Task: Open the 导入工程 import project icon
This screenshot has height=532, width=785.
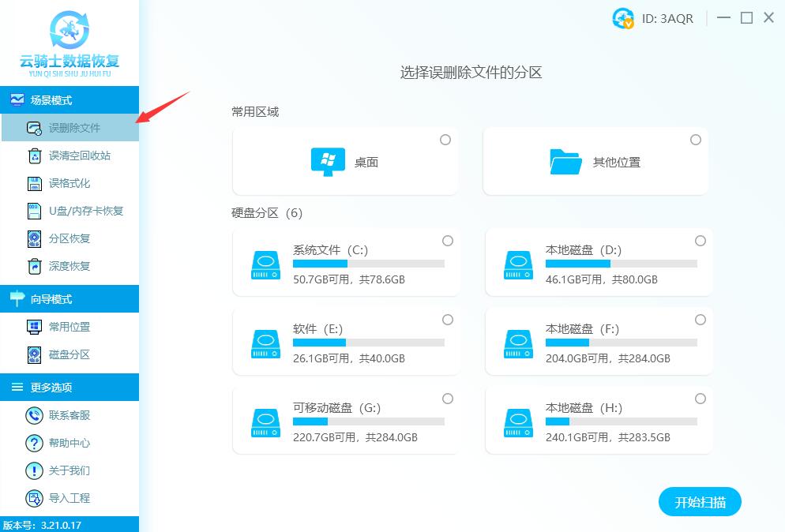Action: 33,498
